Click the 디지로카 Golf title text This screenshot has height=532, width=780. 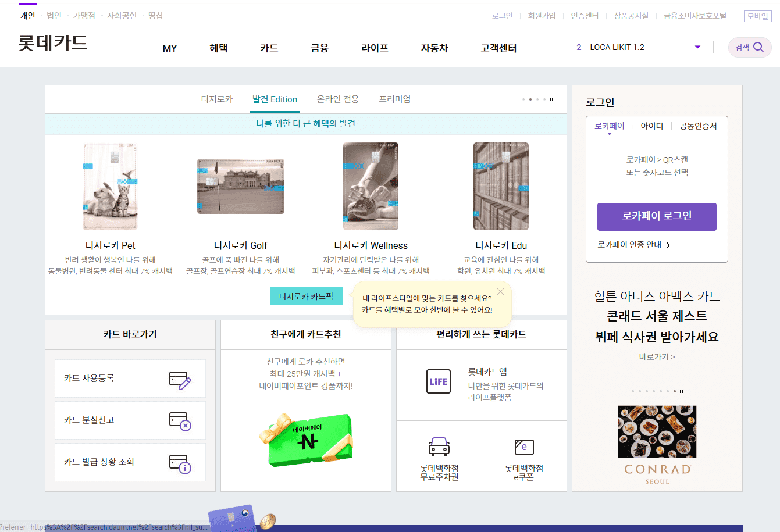tap(241, 245)
